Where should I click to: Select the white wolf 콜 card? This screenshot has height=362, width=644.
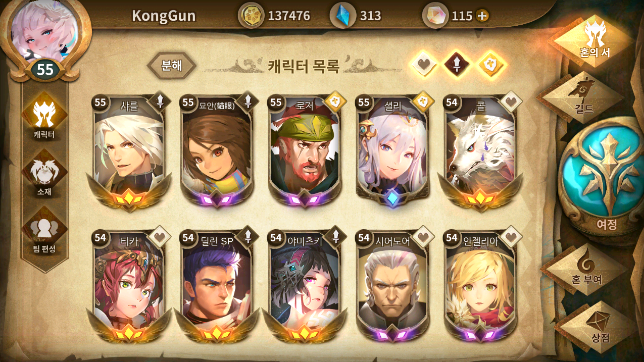[480, 151]
